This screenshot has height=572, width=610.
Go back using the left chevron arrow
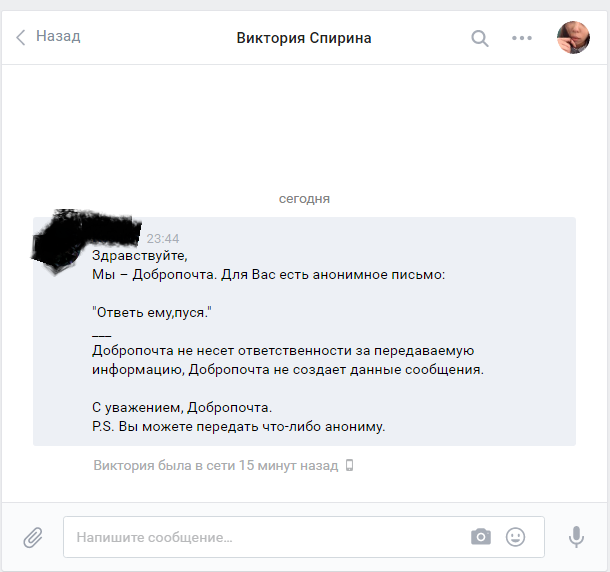(x=21, y=37)
